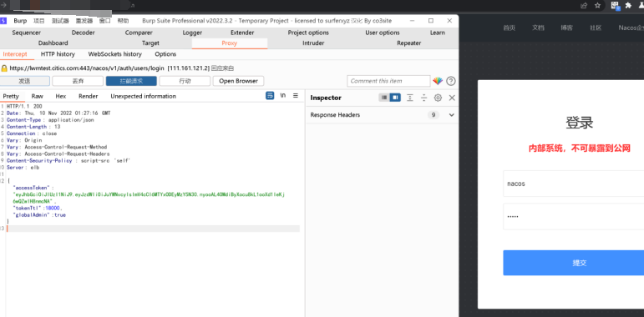
Task: Select the Proxy tab
Action: [x=229, y=43]
